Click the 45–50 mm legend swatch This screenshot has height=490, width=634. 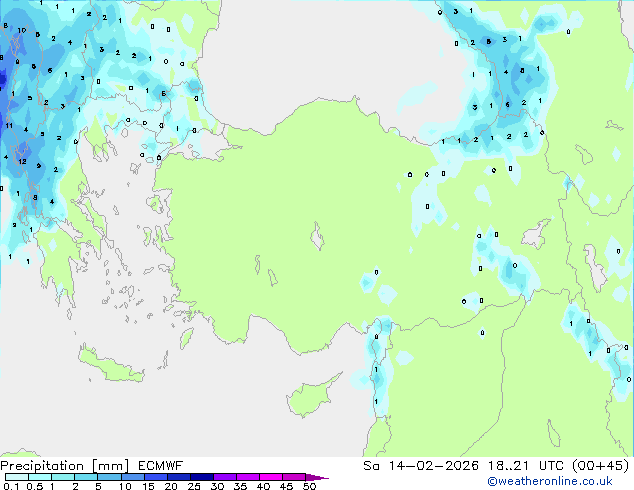pos(294,477)
